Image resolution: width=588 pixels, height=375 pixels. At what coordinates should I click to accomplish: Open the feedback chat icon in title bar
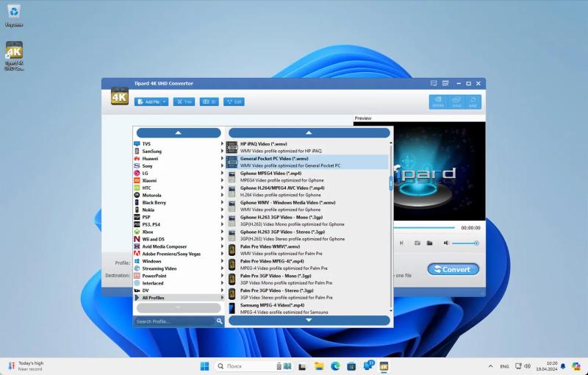[434, 83]
